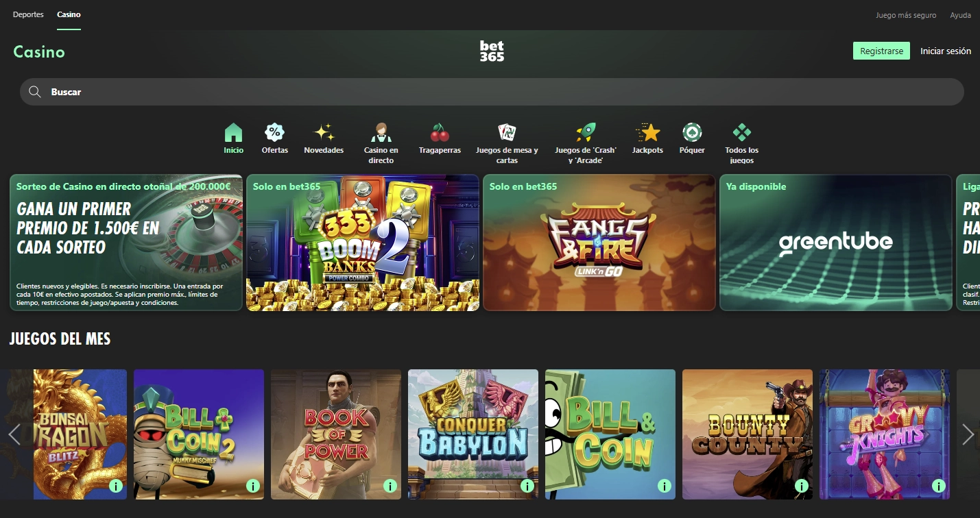The height and width of the screenshot is (518, 980).
Task: Open Póquer via the chip icon
Action: pyautogui.click(x=691, y=132)
